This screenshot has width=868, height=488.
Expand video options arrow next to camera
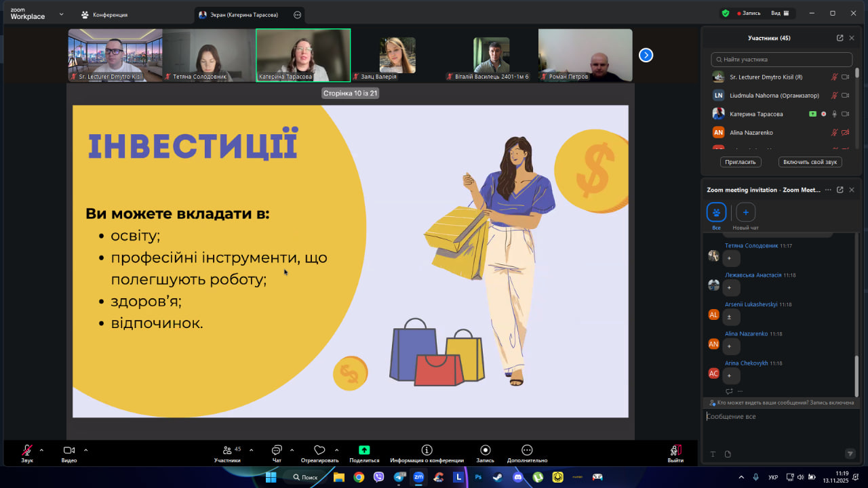85,450
